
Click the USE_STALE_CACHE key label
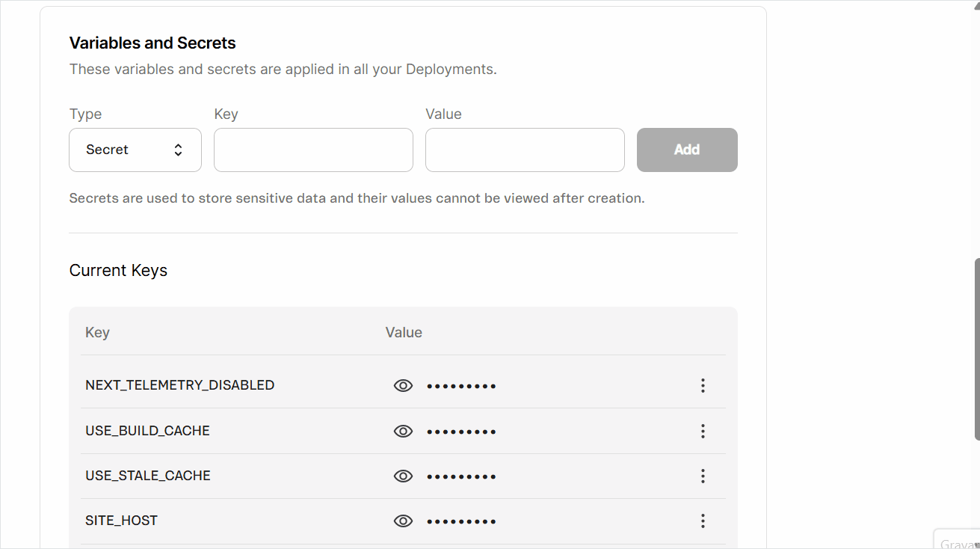point(148,476)
